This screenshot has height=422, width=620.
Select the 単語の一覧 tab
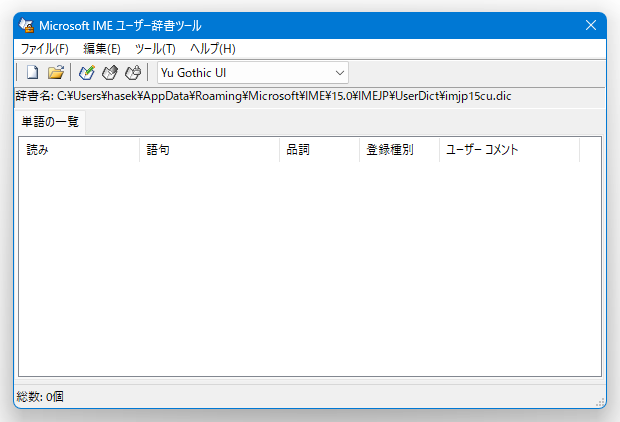[50, 122]
